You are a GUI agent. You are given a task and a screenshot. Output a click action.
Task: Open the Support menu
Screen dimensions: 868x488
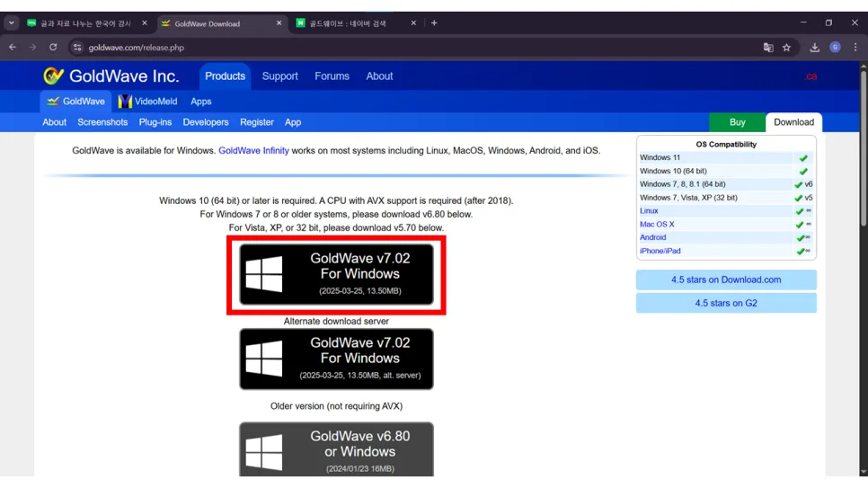pos(280,76)
